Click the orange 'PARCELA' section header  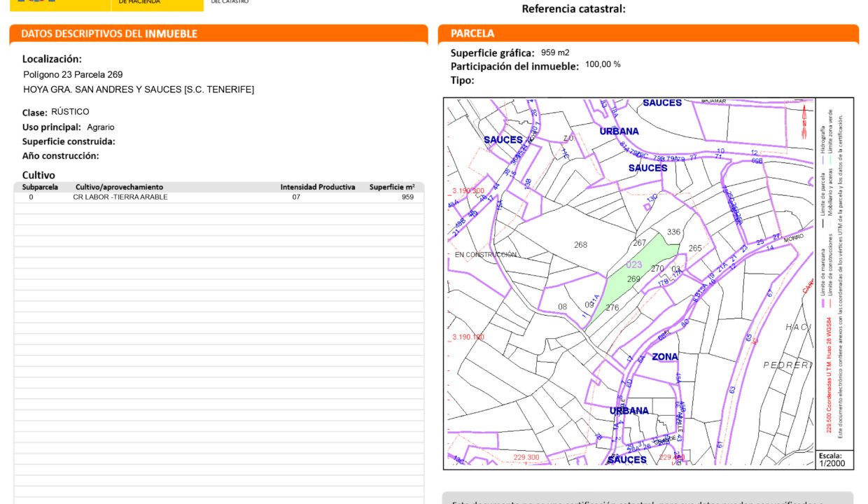click(x=472, y=34)
